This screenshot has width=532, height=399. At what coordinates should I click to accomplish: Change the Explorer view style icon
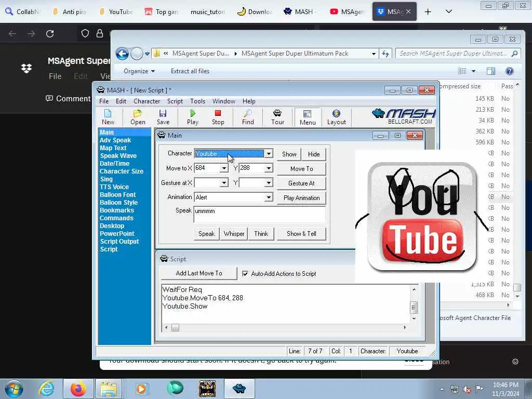point(462,71)
